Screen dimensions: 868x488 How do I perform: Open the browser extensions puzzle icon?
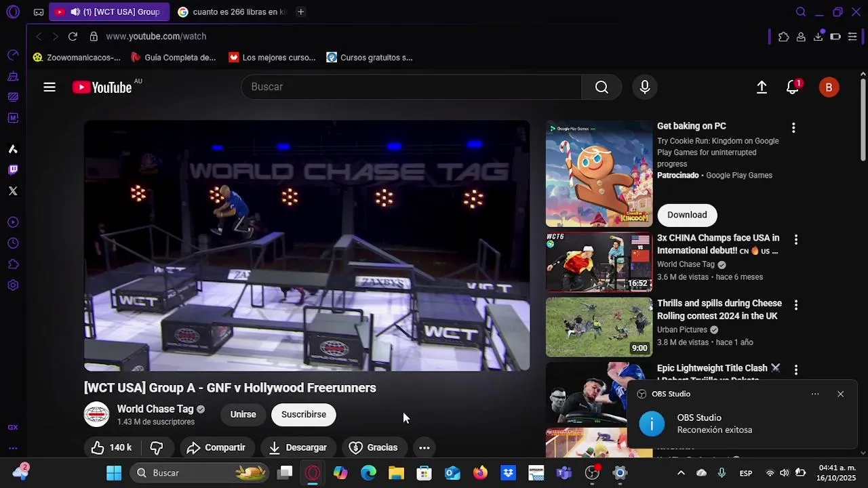coord(784,37)
